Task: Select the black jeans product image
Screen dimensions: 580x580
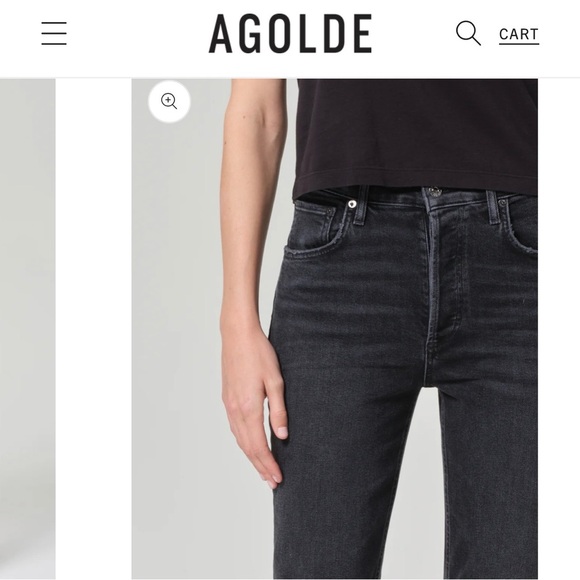Action: tap(335, 329)
